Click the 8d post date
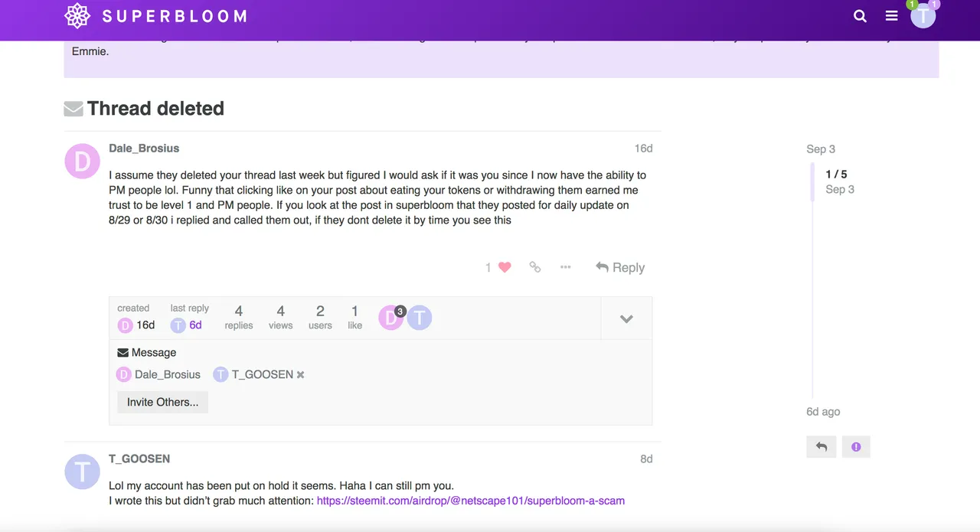 [x=646, y=459]
